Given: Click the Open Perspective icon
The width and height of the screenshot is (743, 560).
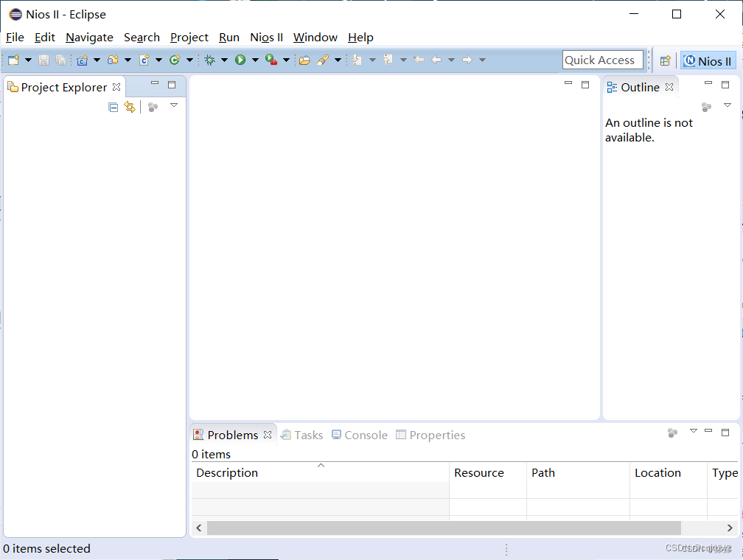Looking at the screenshot, I should (x=666, y=60).
